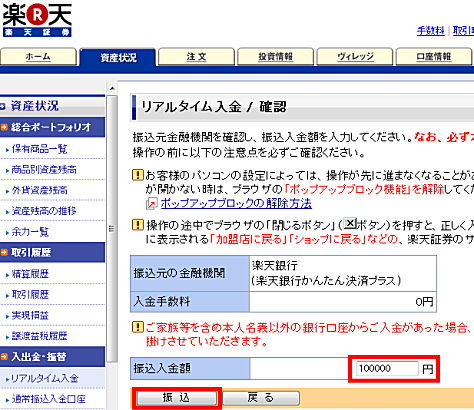Open the 投資情報 tab
The height and width of the screenshot is (410, 474).
(x=276, y=57)
